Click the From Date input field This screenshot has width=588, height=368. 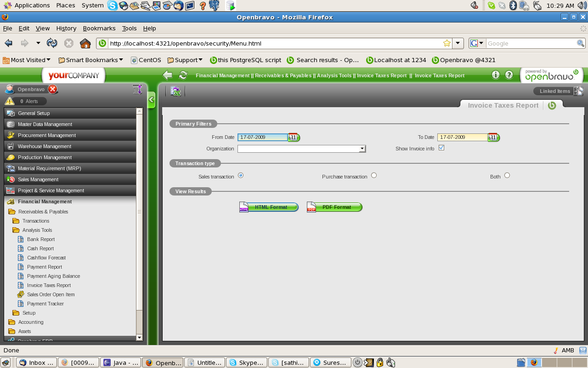[263, 137]
